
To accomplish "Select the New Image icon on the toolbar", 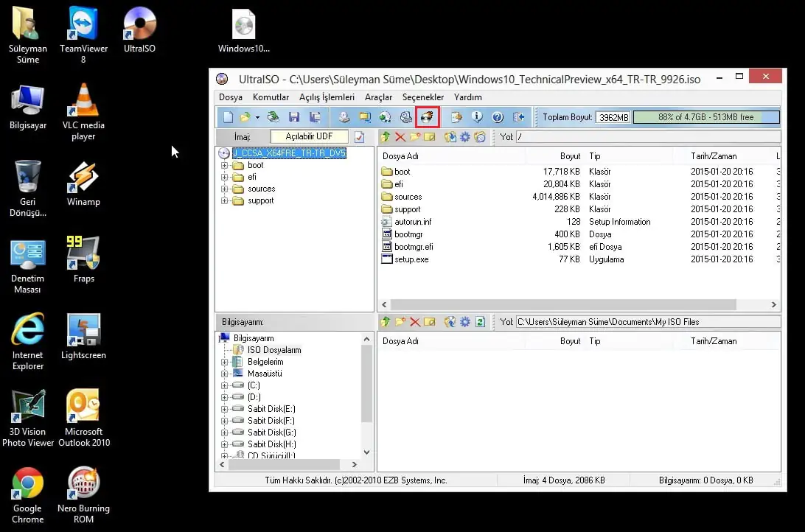I will click(226, 116).
